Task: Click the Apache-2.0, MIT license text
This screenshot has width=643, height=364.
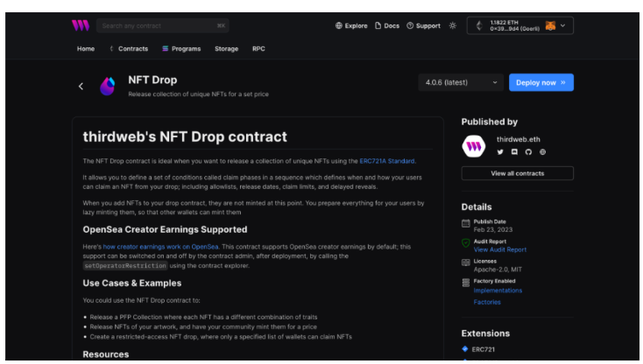Action: tap(498, 269)
